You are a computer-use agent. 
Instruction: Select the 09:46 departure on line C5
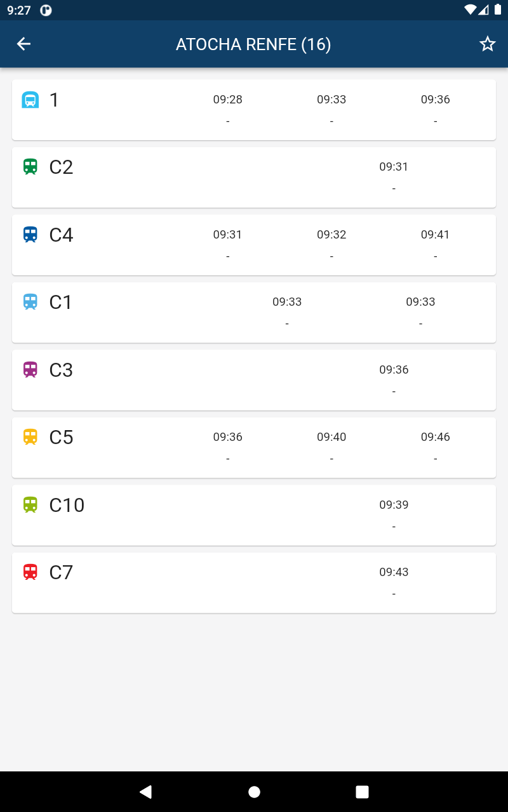435,437
